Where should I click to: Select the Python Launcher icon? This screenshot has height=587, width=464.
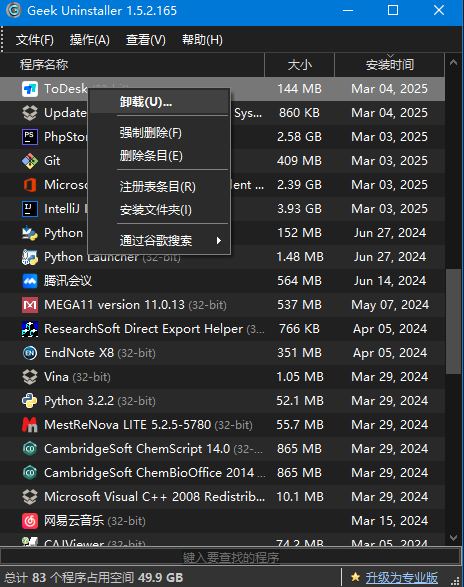30,257
